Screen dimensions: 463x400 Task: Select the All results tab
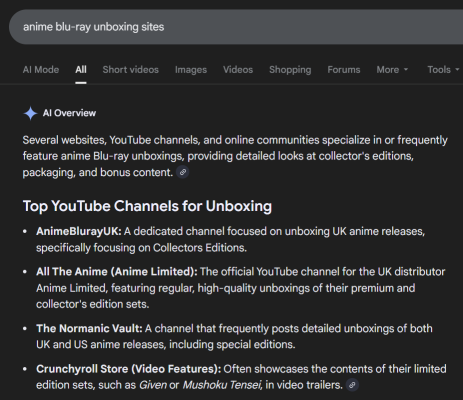click(81, 70)
